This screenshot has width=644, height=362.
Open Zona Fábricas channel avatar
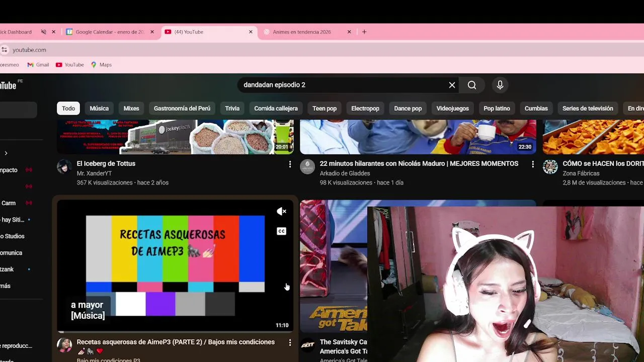[550, 167]
